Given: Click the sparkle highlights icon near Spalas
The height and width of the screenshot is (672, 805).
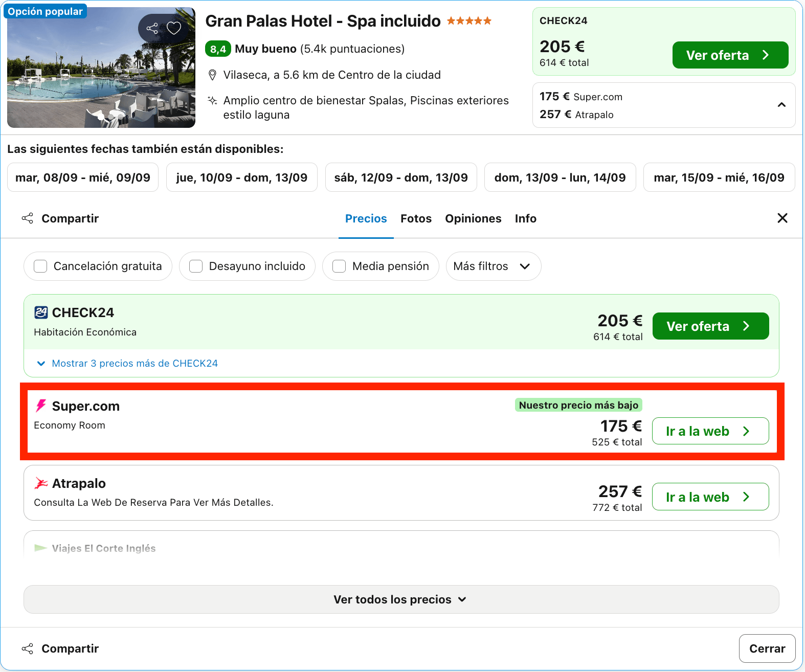Looking at the screenshot, I should click(212, 100).
